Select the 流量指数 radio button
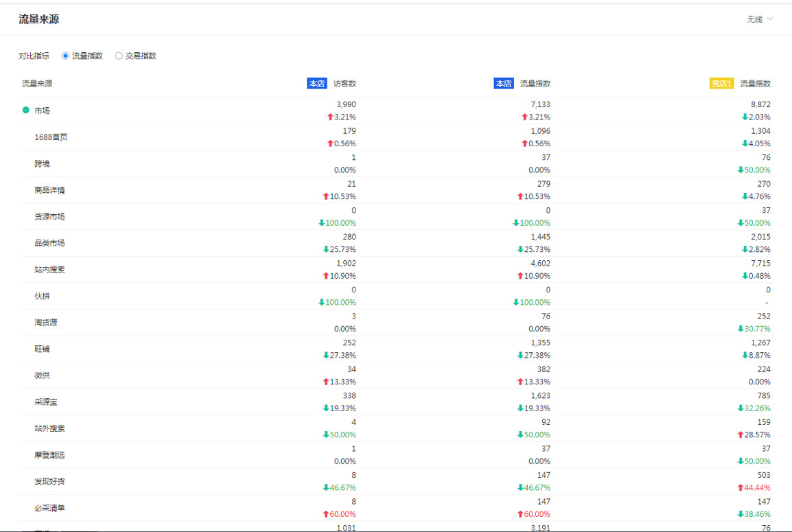 (x=66, y=56)
